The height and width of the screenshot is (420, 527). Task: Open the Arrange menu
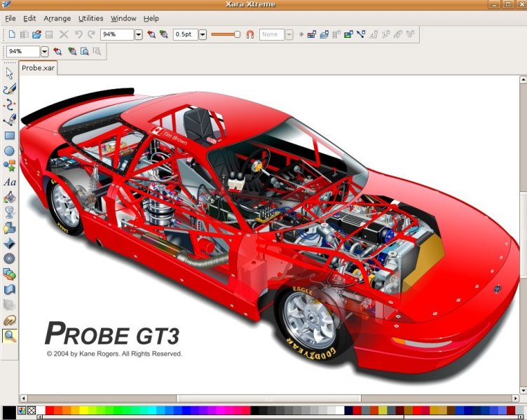57,18
